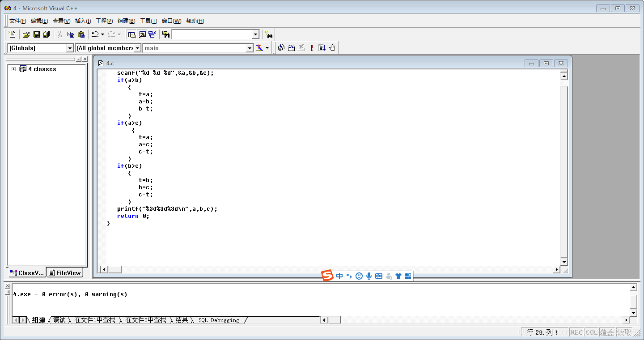The image size is (644, 340).
Task: Click the Save All icon
Action: 47,34
